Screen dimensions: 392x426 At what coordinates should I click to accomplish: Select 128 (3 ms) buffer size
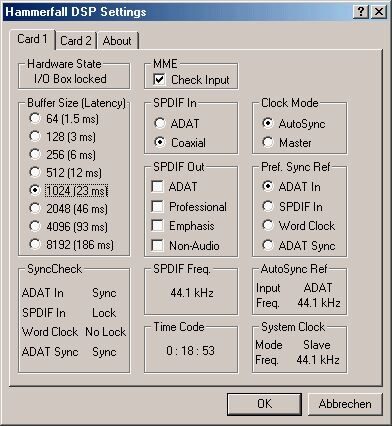pos(62,137)
